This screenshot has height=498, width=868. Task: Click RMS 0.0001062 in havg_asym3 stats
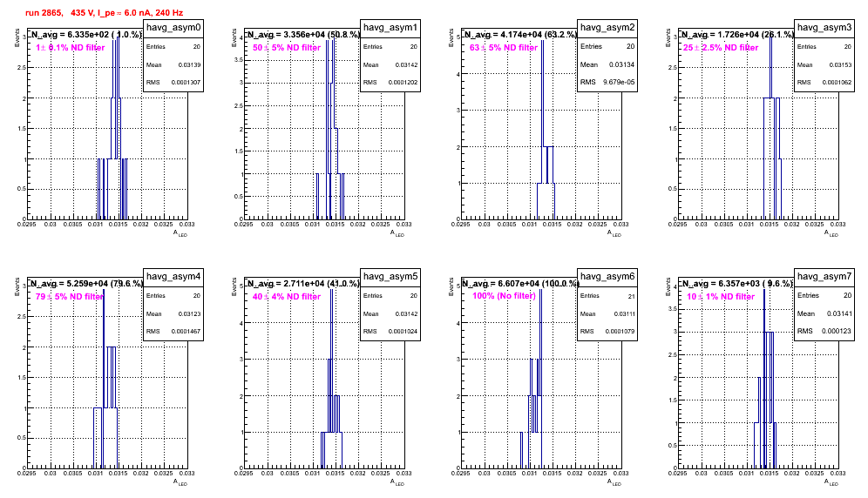pyautogui.click(x=824, y=83)
